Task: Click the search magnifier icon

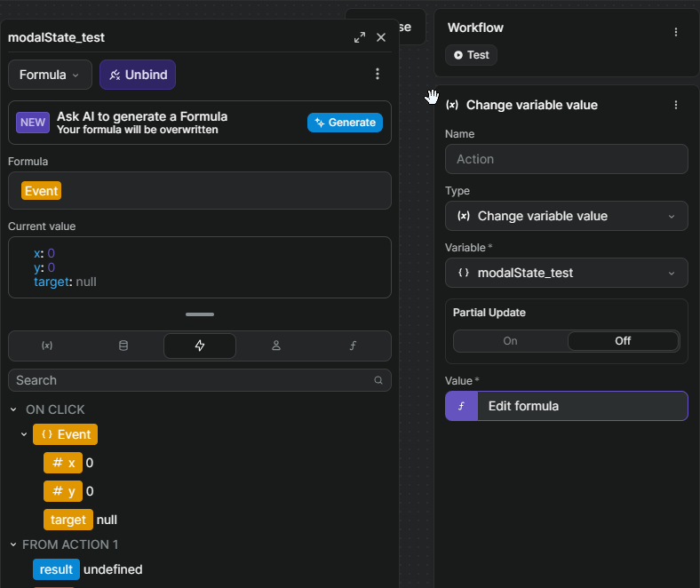Action: pyautogui.click(x=378, y=380)
